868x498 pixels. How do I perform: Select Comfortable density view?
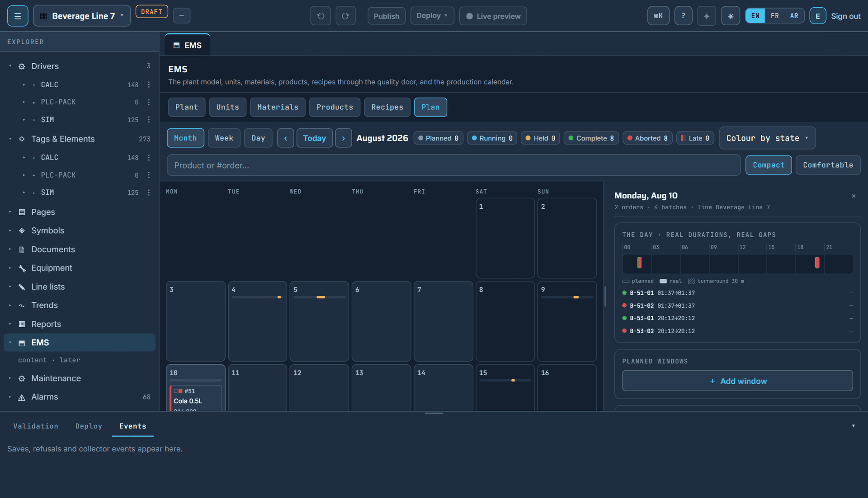click(828, 165)
